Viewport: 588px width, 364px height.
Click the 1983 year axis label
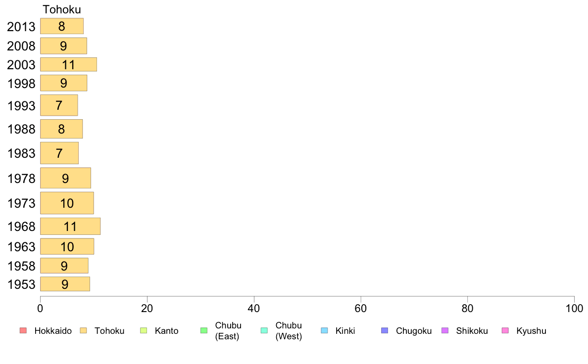pyautogui.click(x=21, y=153)
